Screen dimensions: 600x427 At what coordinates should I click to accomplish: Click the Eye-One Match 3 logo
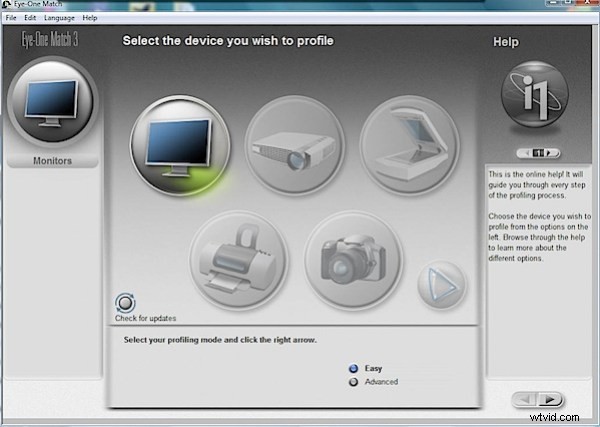(49, 39)
